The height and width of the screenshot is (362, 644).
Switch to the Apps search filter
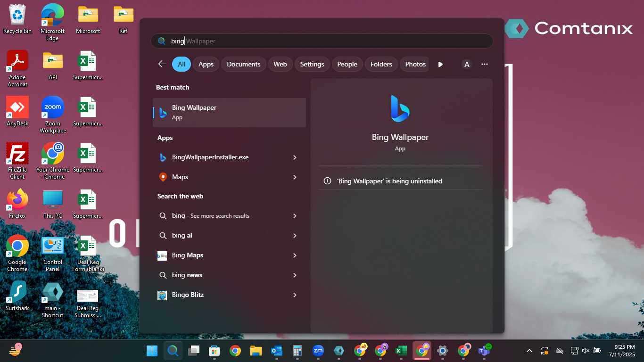coord(206,64)
